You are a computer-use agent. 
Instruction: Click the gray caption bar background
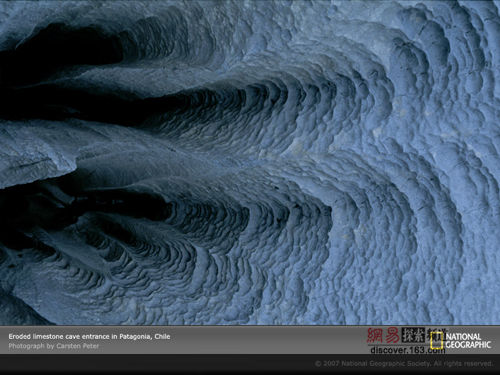pyautogui.click(x=250, y=340)
